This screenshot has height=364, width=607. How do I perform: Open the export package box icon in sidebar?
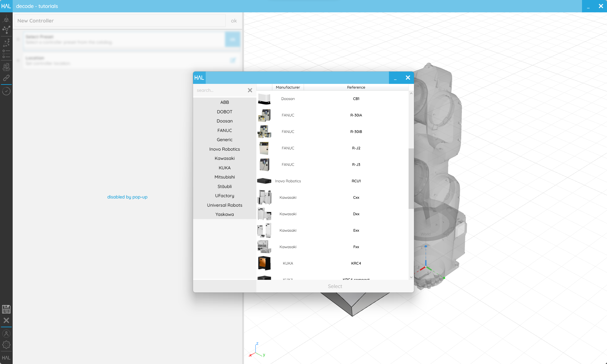tap(6, 67)
